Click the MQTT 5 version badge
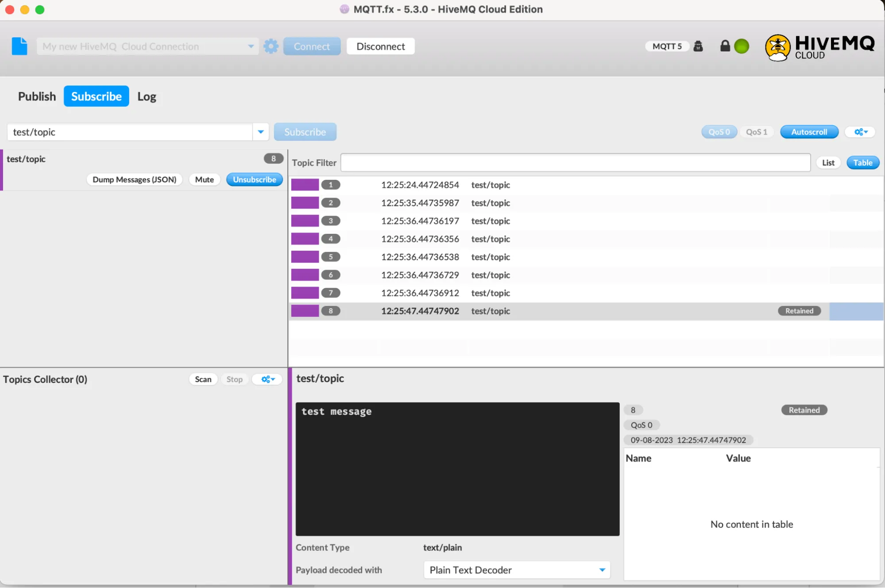Viewport: 885px width, 588px height. coord(667,46)
